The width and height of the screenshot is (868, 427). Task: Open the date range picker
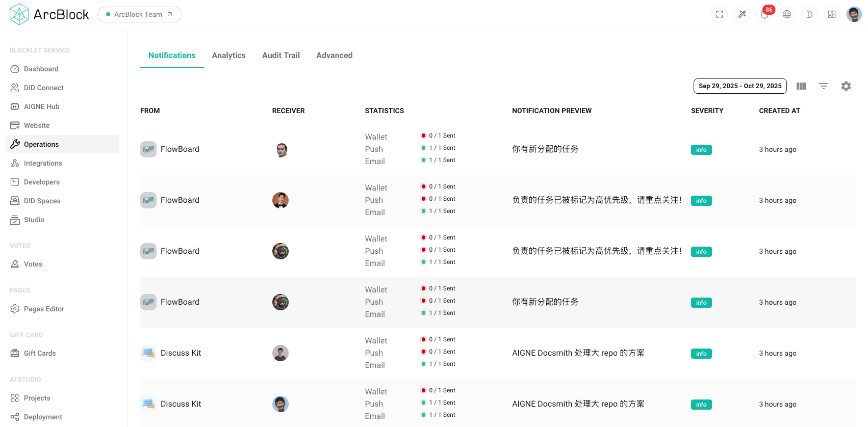tap(740, 86)
